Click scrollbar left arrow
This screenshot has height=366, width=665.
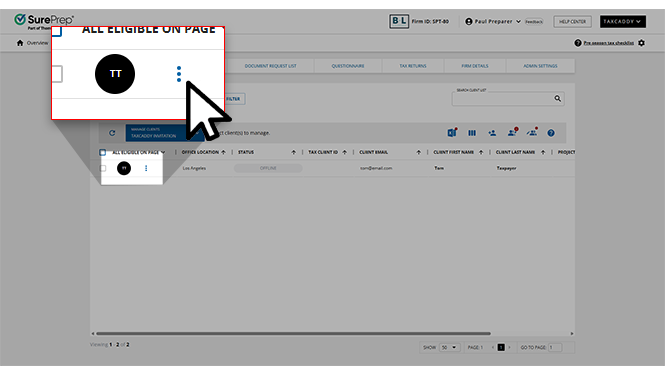93,334
